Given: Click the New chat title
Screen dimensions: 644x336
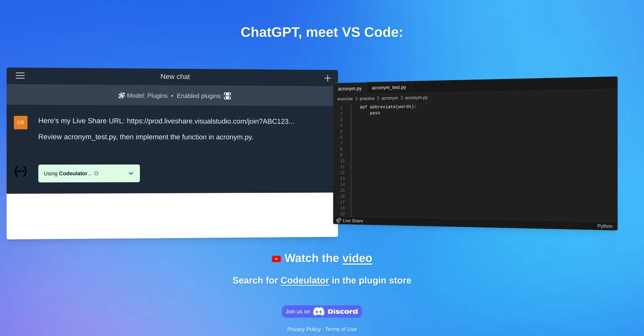Looking at the screenshot, I should click(x=175, y=77).
